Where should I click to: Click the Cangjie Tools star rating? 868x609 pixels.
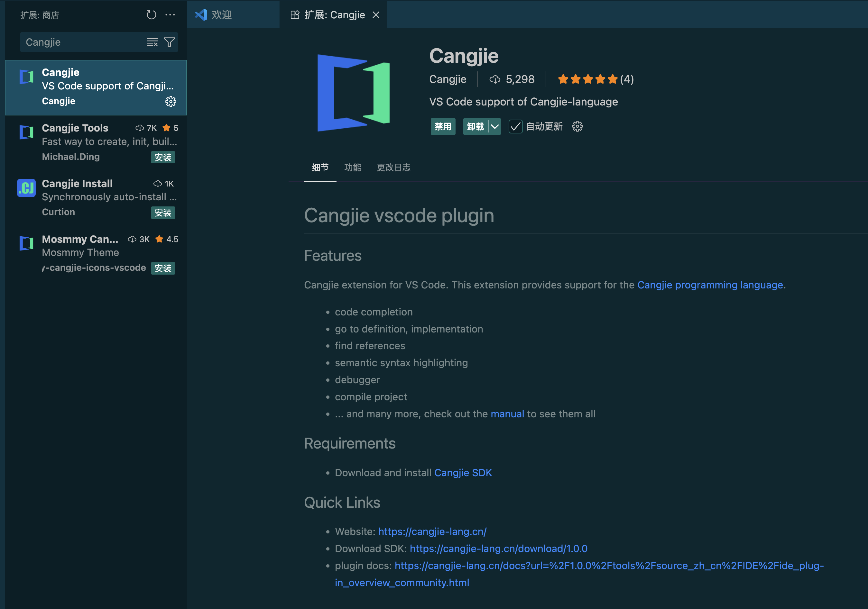(171, 128)
